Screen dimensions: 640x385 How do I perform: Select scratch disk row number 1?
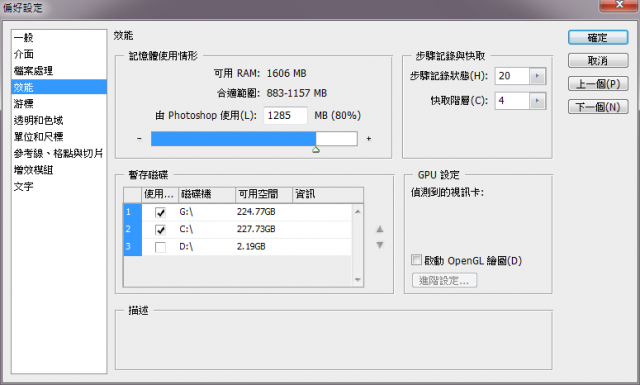tap(133, 212)
